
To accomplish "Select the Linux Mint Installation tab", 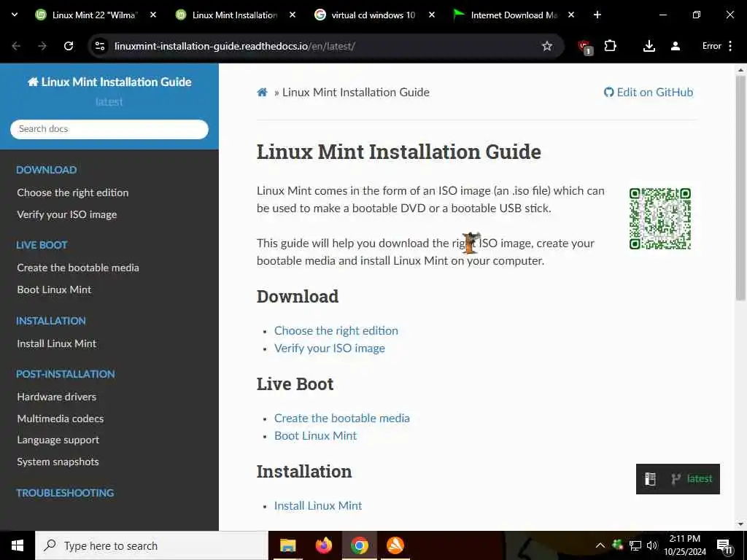I will (235, 15).
